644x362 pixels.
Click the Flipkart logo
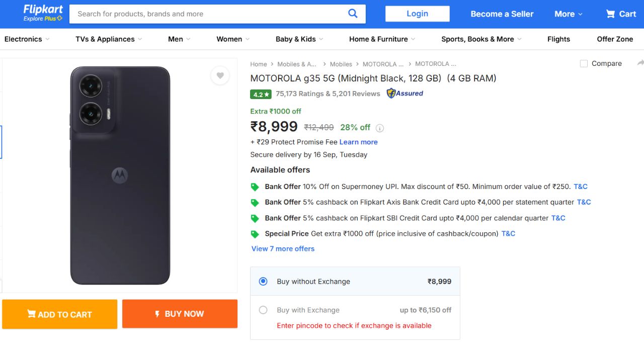pyautogui.click(x=43, y=10)
